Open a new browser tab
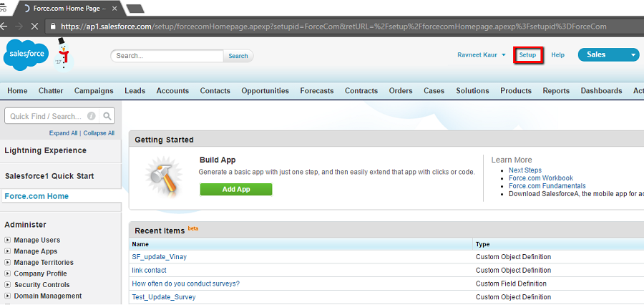644x305 pixels. pyautogui.click(x=135, y=8)
